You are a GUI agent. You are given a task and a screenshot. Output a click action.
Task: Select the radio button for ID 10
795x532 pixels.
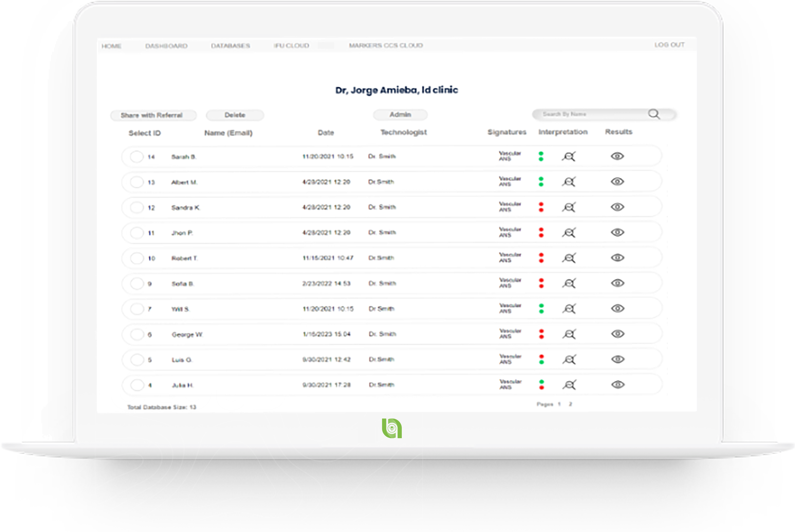[137, 258]
